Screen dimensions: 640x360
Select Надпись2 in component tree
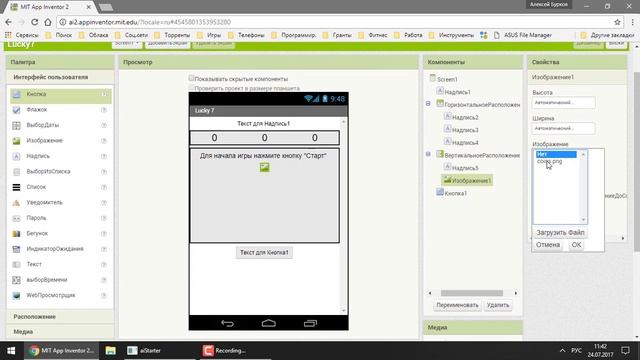coord(465,118)
